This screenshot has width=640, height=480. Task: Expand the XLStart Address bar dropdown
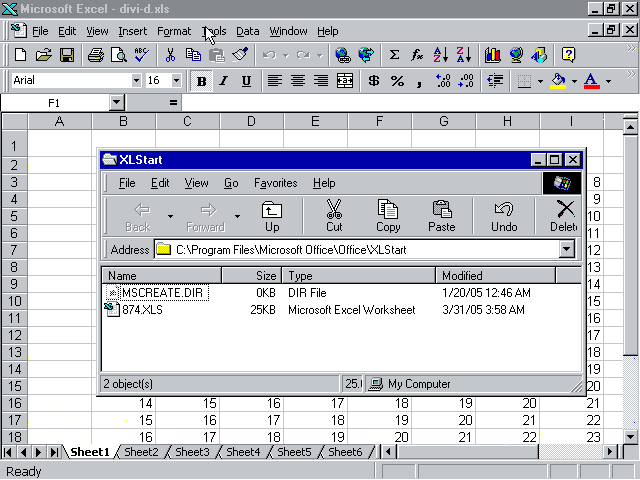tap(567, 249)
